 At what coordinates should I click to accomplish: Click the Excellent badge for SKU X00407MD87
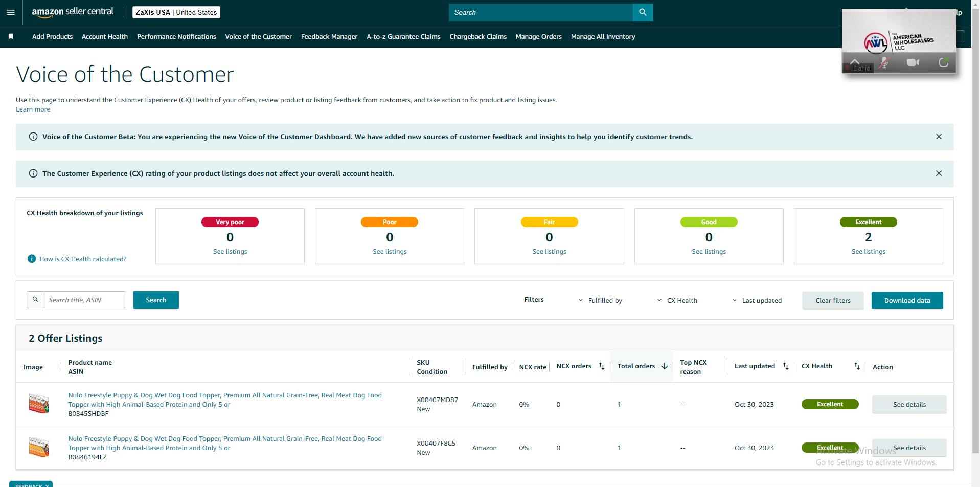[x=830, y=404]
